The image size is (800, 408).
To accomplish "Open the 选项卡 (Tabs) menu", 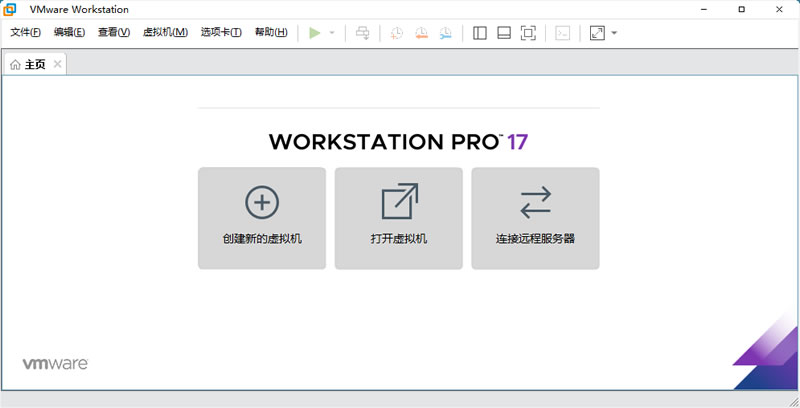I will pos(220,33).
